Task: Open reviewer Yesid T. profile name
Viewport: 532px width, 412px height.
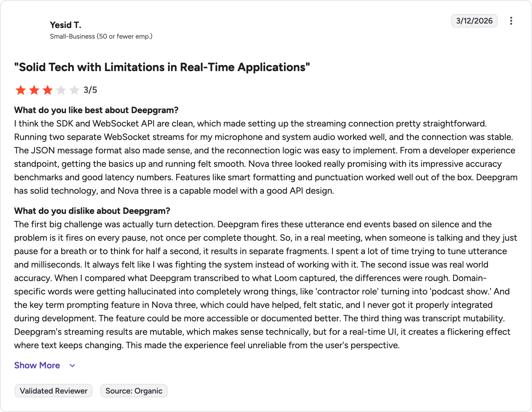Action: tap(65, 25)
